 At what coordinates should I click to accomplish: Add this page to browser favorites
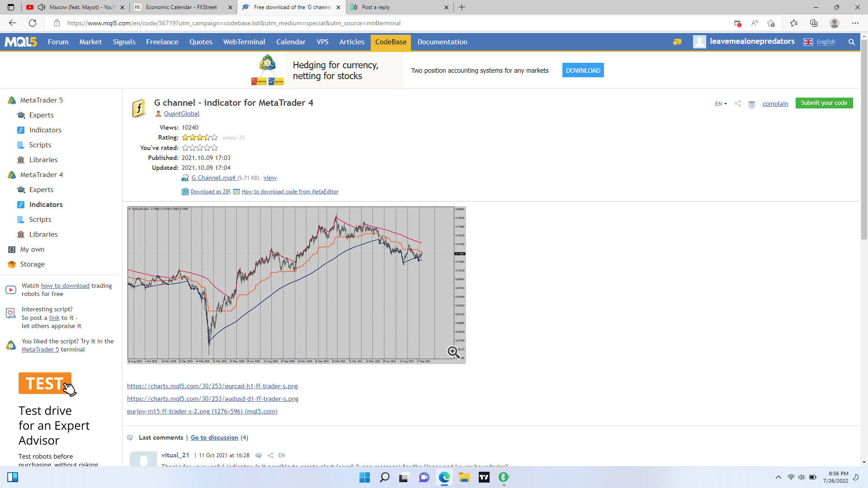[771, 23]
